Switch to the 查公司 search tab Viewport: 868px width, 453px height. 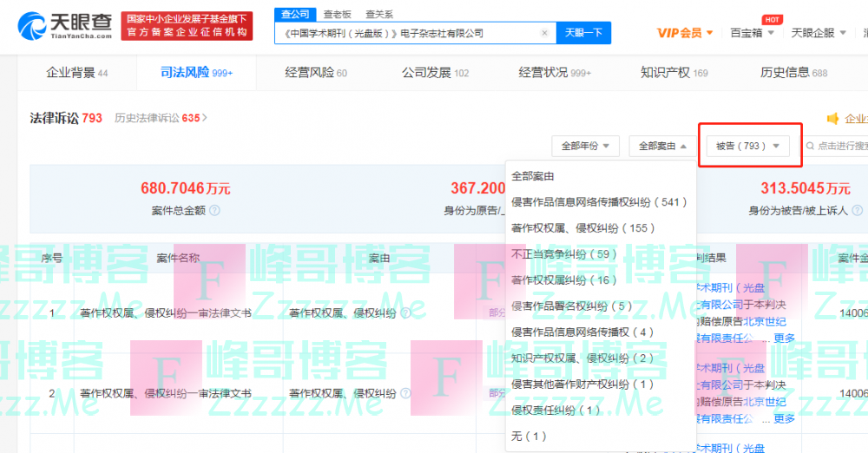[295, 15]
